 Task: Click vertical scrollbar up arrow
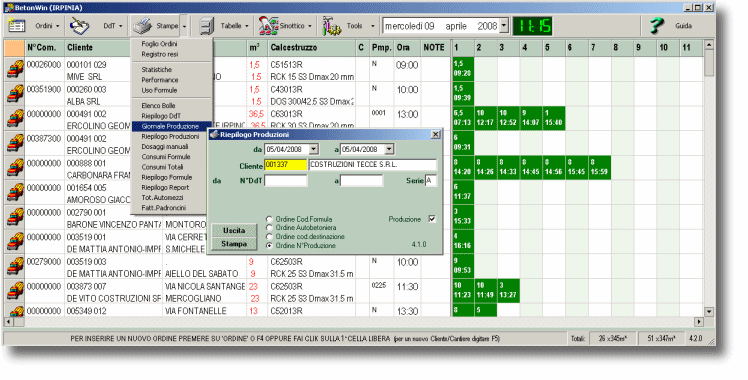click(x=709, y=45)
